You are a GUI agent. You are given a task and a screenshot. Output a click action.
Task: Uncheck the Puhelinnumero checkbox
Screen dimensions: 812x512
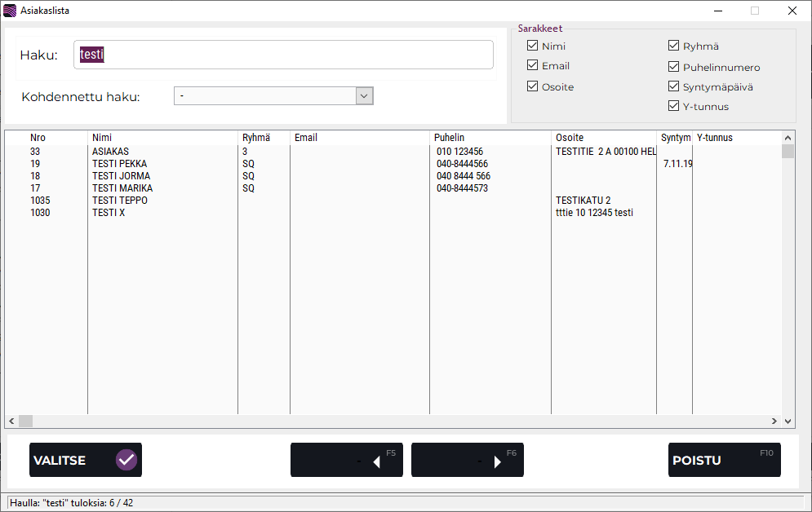(674, 67)
